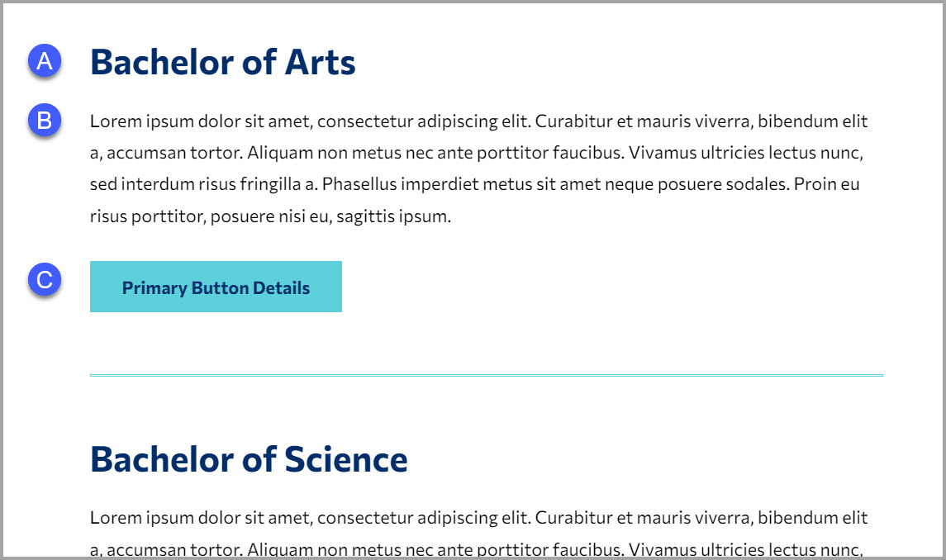Click the "Bachelor of Science" heading

pos(249,459)
